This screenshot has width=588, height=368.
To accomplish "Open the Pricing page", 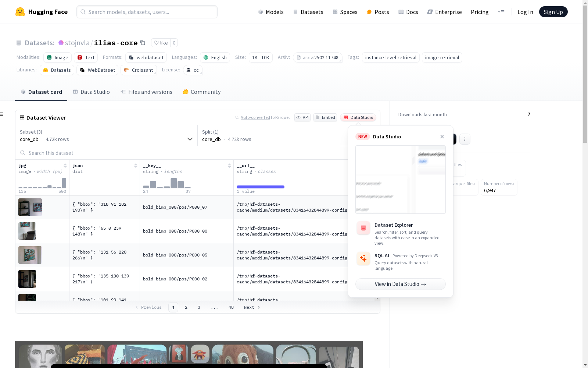I will (480, 12).
